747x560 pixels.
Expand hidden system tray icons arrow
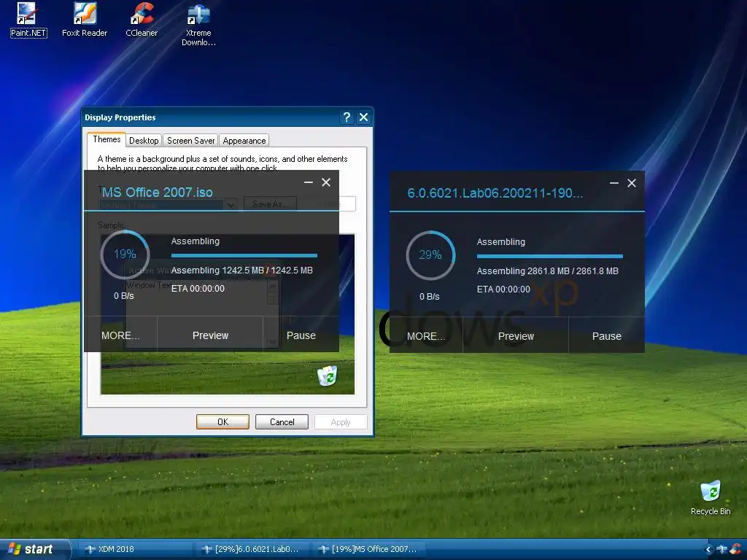pyautogui.click(x=708, y=550)
